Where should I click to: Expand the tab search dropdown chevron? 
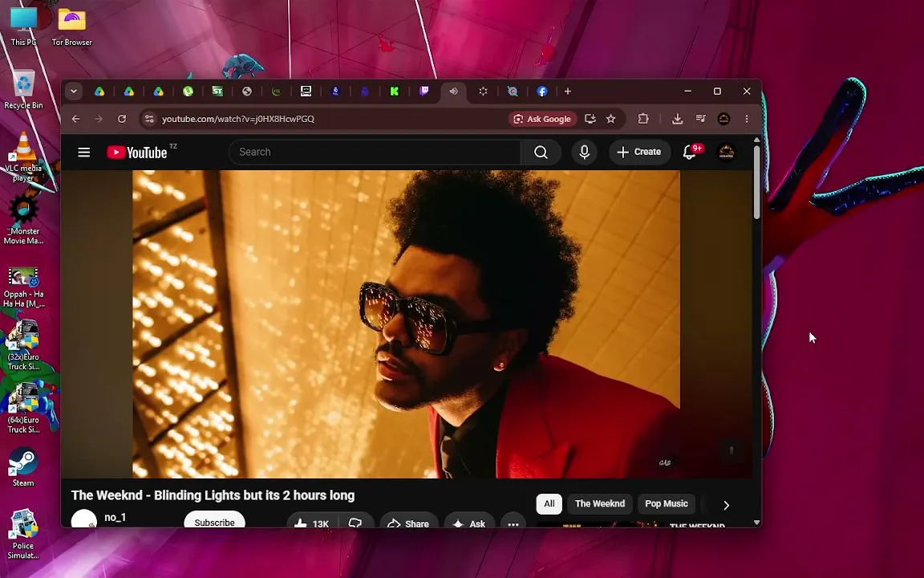[74, 92]
